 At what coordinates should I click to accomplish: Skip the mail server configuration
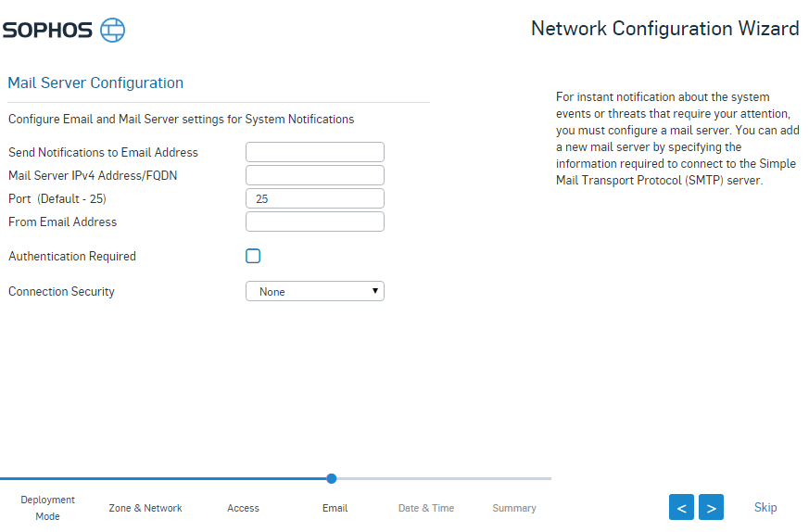click(765, 507)
